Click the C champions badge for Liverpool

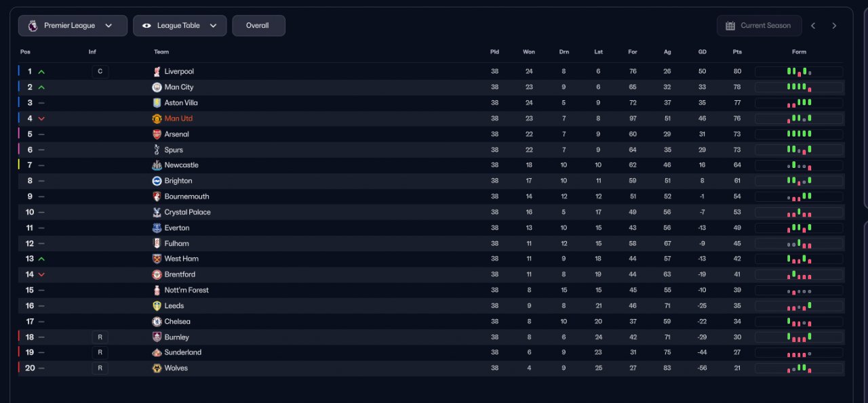click(100, 72)
